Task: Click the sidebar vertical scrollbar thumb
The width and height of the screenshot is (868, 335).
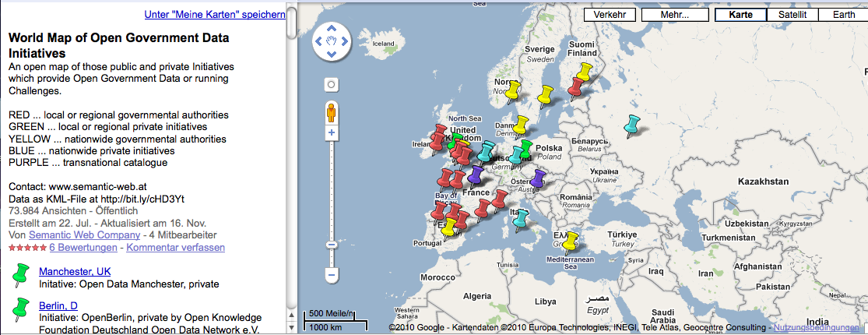Action: 290,22
